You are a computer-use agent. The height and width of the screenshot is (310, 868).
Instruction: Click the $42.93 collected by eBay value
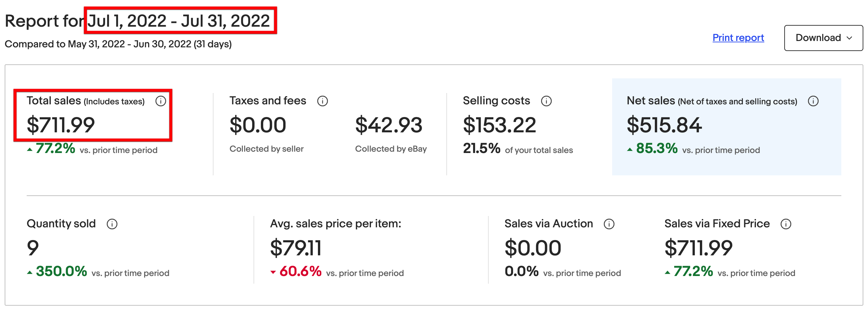click(389, 125)
